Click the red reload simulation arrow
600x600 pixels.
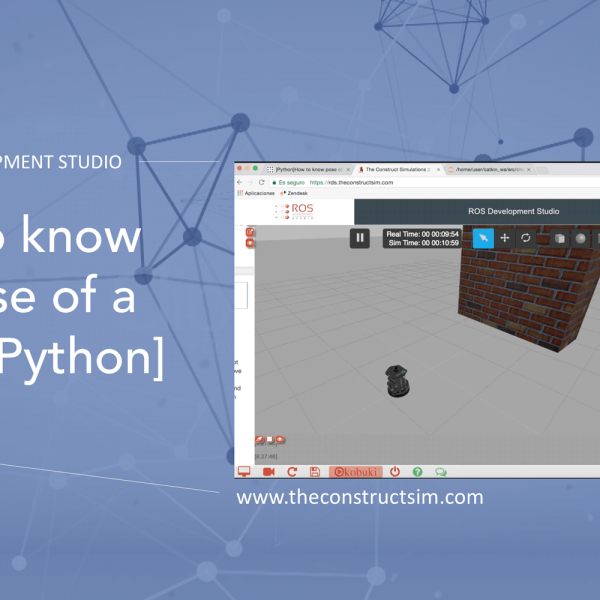tap(292, 472)
